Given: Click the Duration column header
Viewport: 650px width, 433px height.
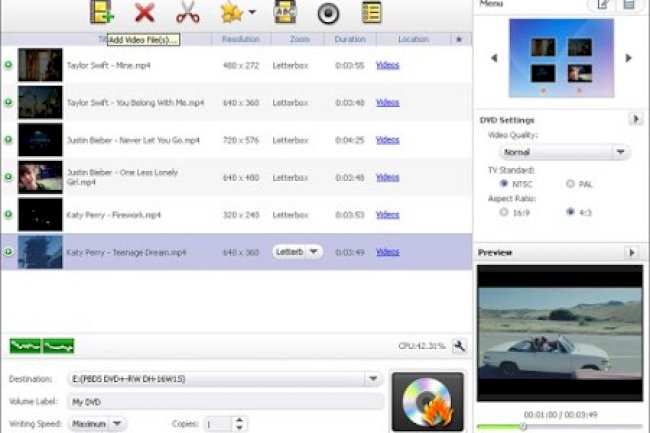Looking at the screenshot, I should click(350, 39).
